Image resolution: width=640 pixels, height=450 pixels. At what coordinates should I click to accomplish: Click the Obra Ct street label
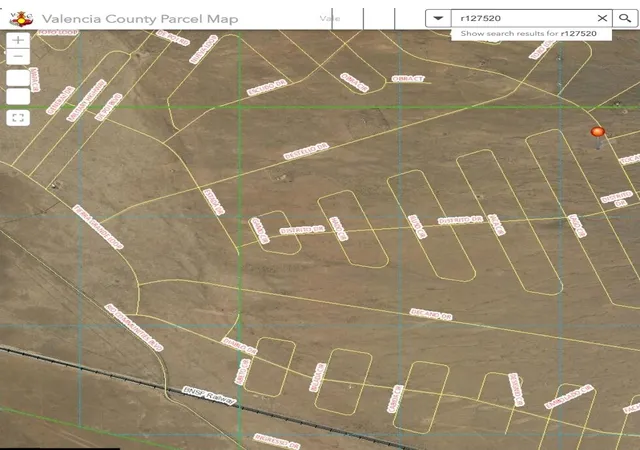[408, 78]
